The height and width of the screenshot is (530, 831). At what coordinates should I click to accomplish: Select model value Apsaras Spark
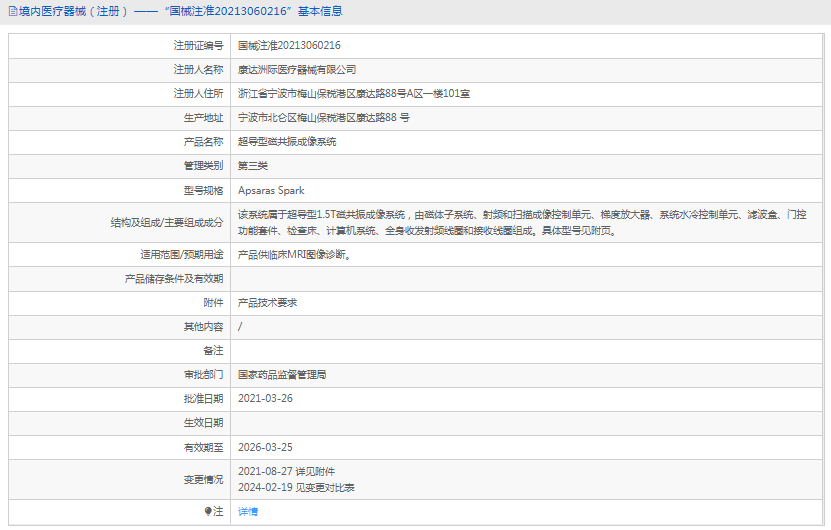point(271,190)
